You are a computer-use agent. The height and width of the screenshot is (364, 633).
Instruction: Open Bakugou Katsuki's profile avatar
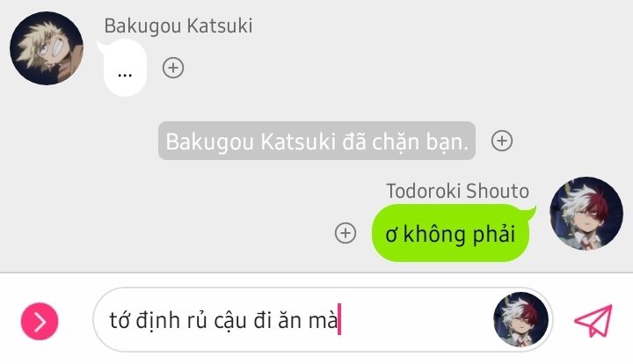pos(47,48)
